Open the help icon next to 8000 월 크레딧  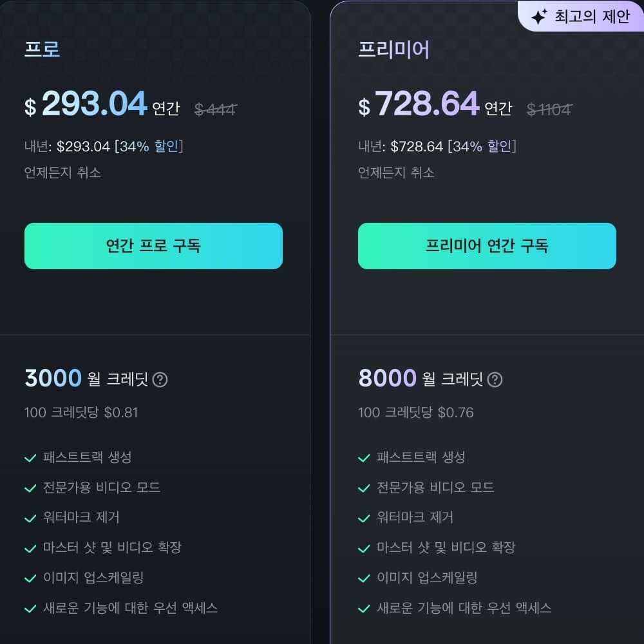coord(494,380)
